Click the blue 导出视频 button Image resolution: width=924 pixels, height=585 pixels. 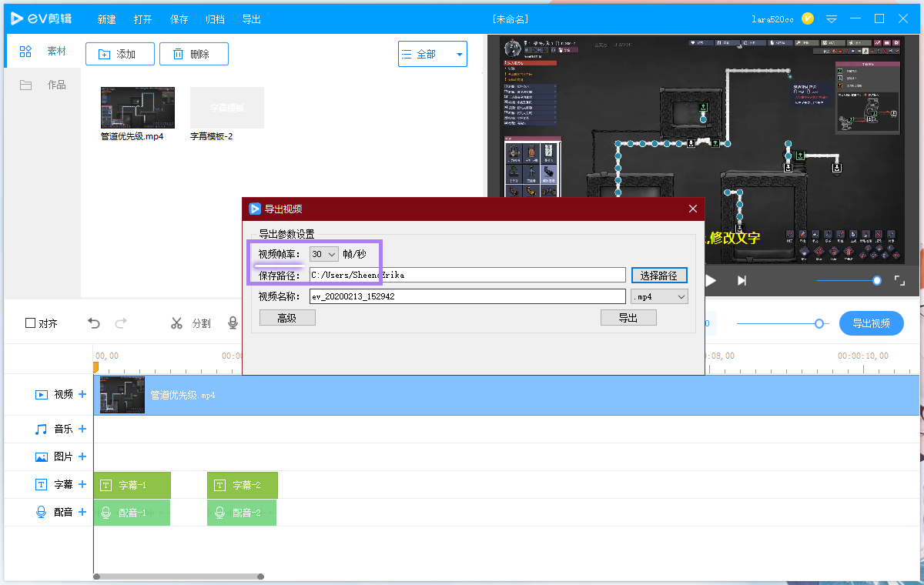[x=871, y=323]
